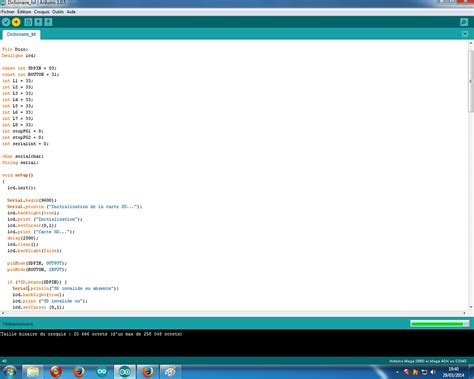Open File Explorer from the taskbar
Image resolution: width=474 pixels, height=379 pixels.
pyautogui.click(x=33, y=372)
